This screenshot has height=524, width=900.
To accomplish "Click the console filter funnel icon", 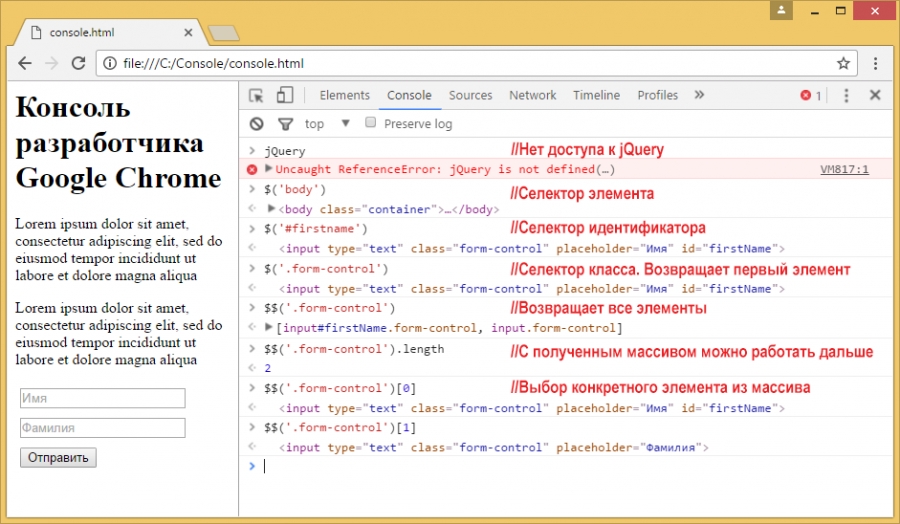I will pos(285,123).
